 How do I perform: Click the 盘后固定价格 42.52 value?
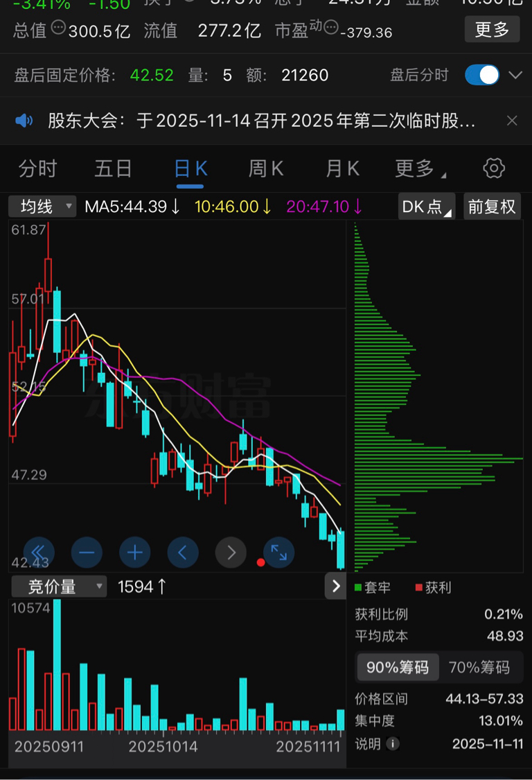(x=152, y=75)
